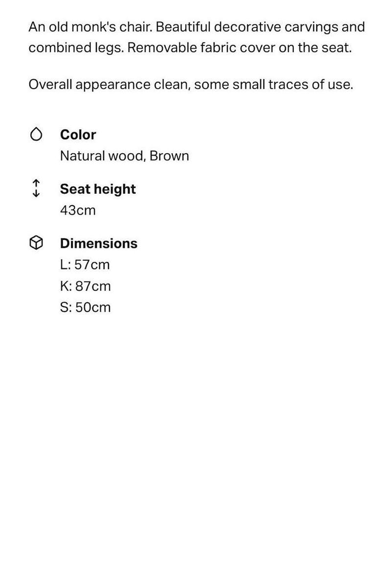
Task: Click the monk's chair description paragraph
Action: (196, 38)
